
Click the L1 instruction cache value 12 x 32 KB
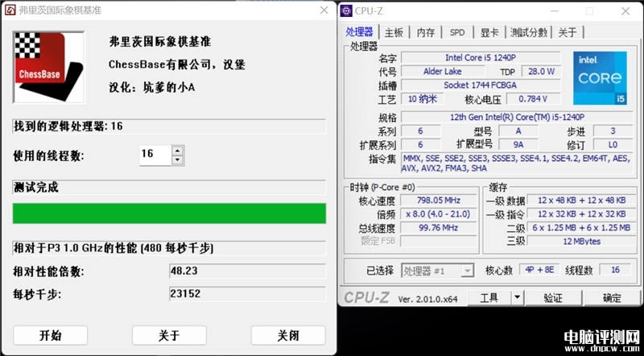581,213
